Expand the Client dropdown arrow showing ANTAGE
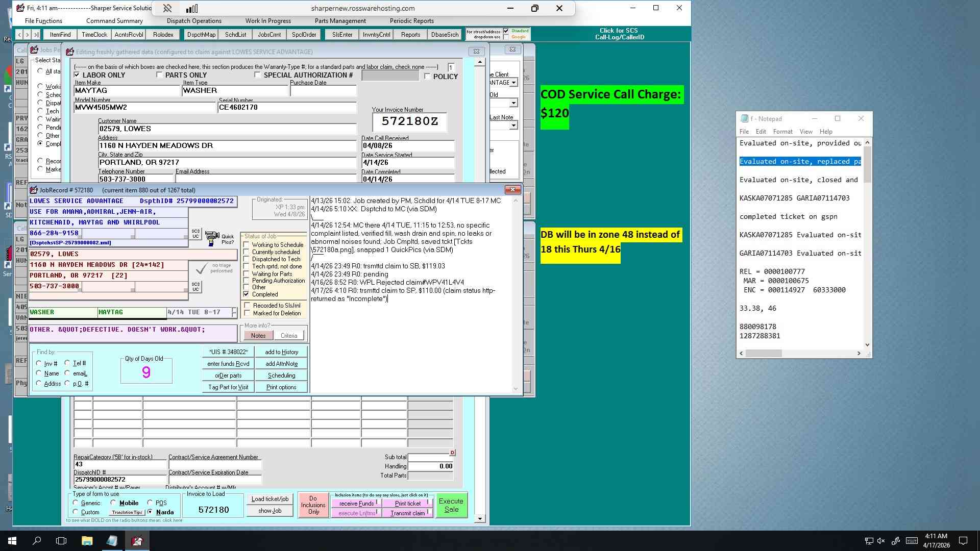The height and width of the screenshot is (551, 980). pos(513,83)
